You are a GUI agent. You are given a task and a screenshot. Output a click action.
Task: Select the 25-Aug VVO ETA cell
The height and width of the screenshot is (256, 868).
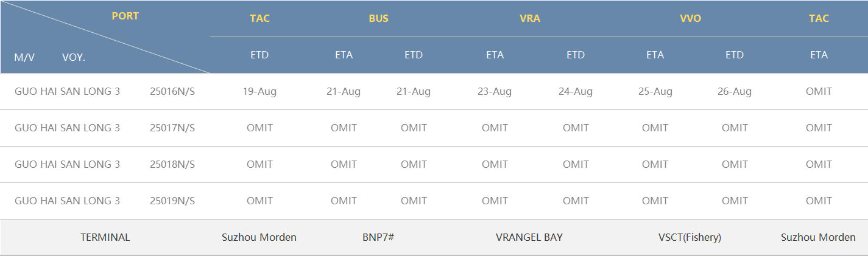coord(655,92)
